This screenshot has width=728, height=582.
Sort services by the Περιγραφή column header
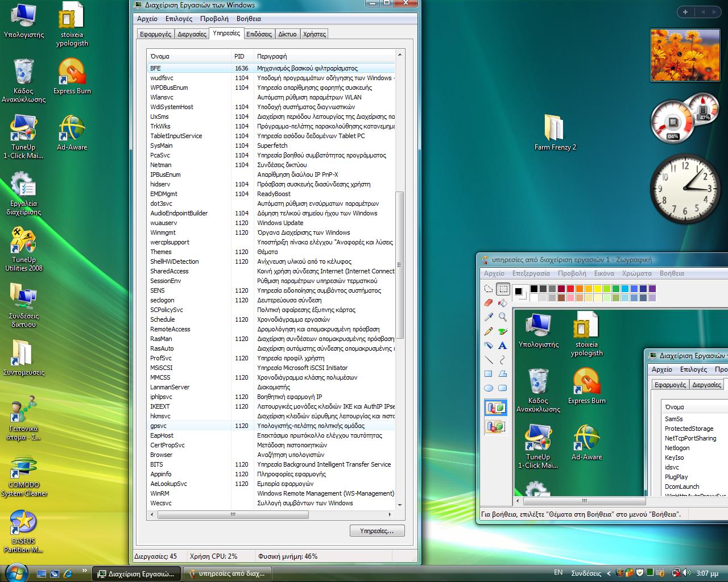[x=324, y=56]
